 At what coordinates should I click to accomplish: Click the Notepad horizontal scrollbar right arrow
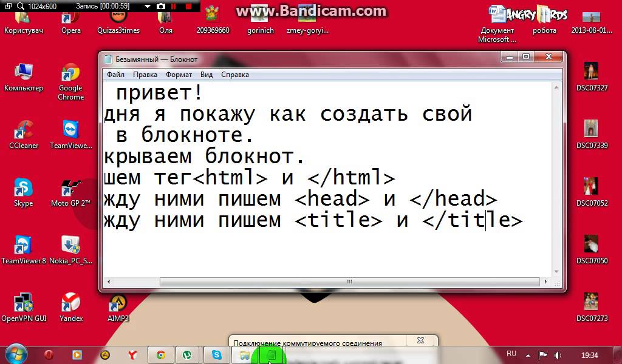pos(546,282)
